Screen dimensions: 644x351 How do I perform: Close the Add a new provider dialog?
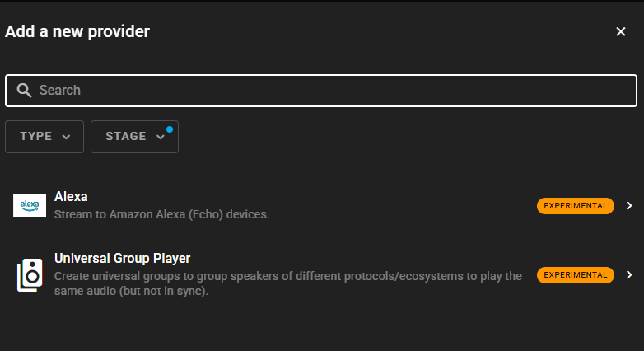coord(621,32)
